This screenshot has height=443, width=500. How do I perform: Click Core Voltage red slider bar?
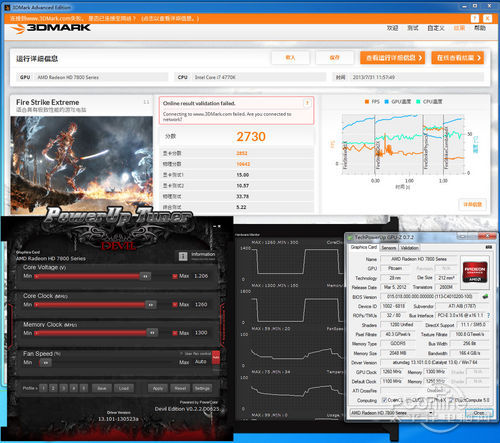tap(87, 276)
